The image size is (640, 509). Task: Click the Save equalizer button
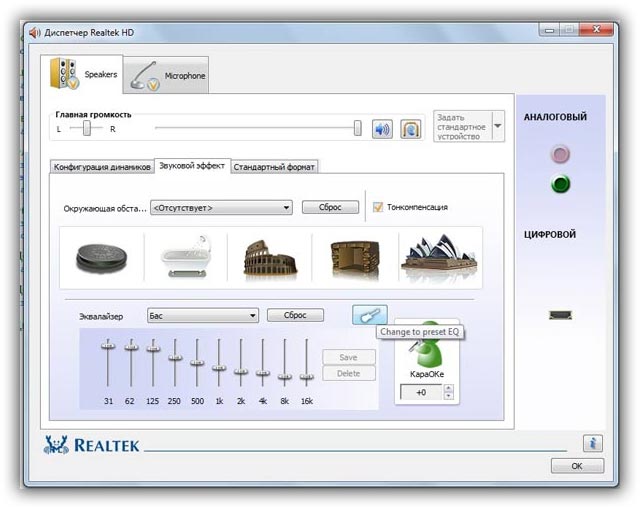point(349,357)
